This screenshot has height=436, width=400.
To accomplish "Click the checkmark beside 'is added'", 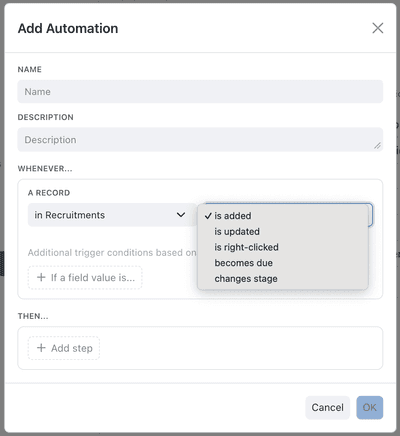I will tap(208, 216).
